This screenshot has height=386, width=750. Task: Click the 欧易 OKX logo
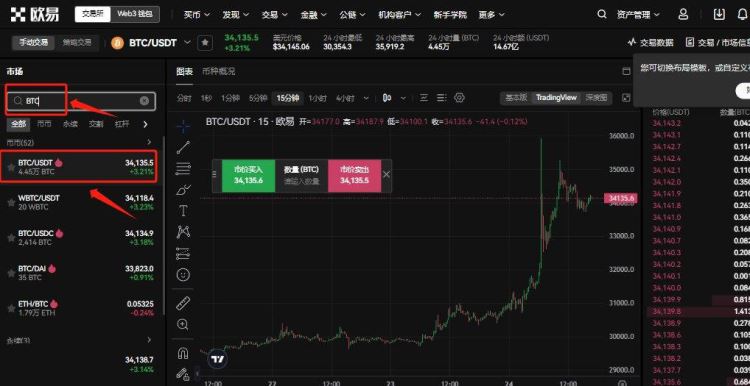pos(34,14)
